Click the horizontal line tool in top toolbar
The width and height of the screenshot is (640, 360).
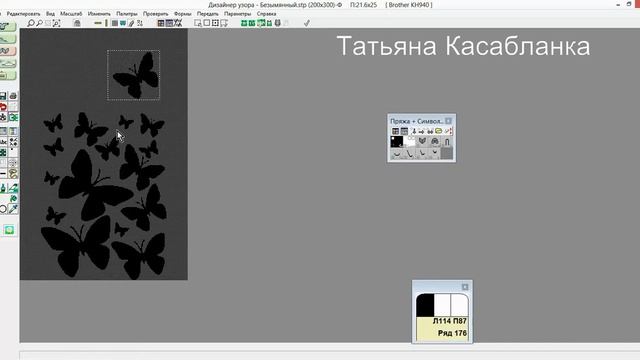pyautogui.click(x=98, y=23)
